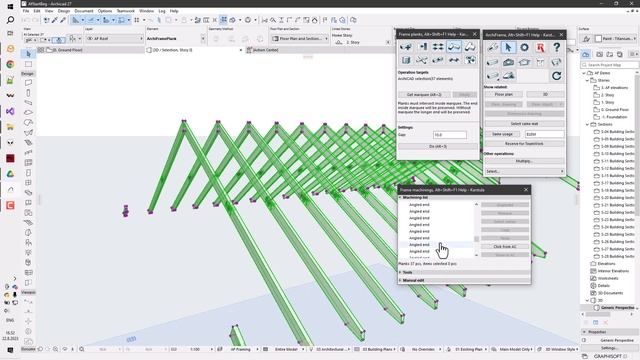Open the Teamwork menu
640x360 pixels.
pos(125,11)
